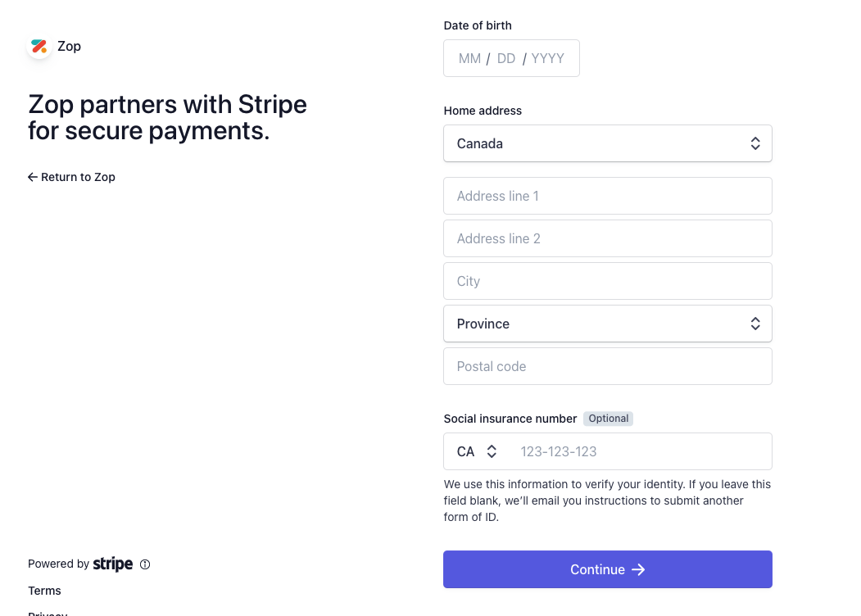Click the Zop logo icon
This screenshot has width=861, height=616.
(39, 46)
